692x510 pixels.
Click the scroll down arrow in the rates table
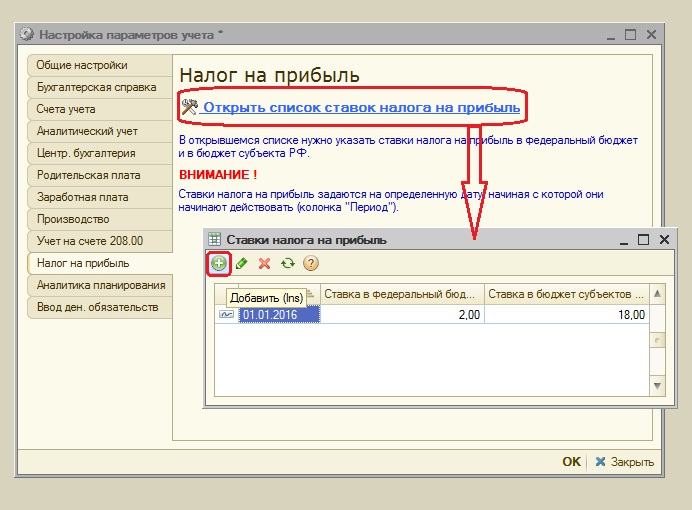click(x=657, y=386)
